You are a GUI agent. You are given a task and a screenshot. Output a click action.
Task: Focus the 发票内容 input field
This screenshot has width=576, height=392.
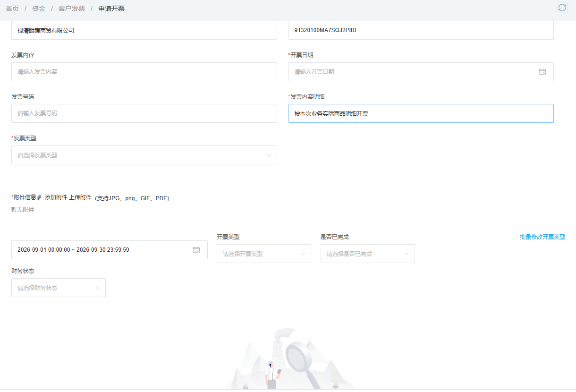pos(144,72)
